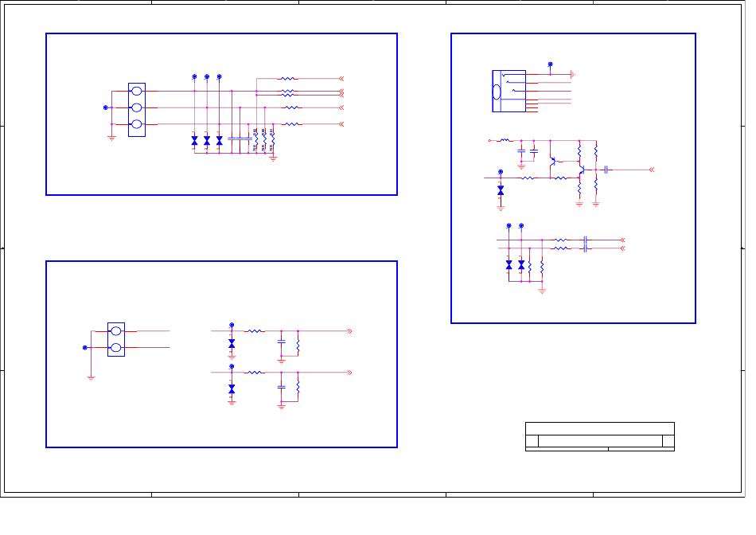The width and height of the screenshot is (756, 535).
Task: Select right TVS diode of pair below amplifier
Action: (521, 265)
